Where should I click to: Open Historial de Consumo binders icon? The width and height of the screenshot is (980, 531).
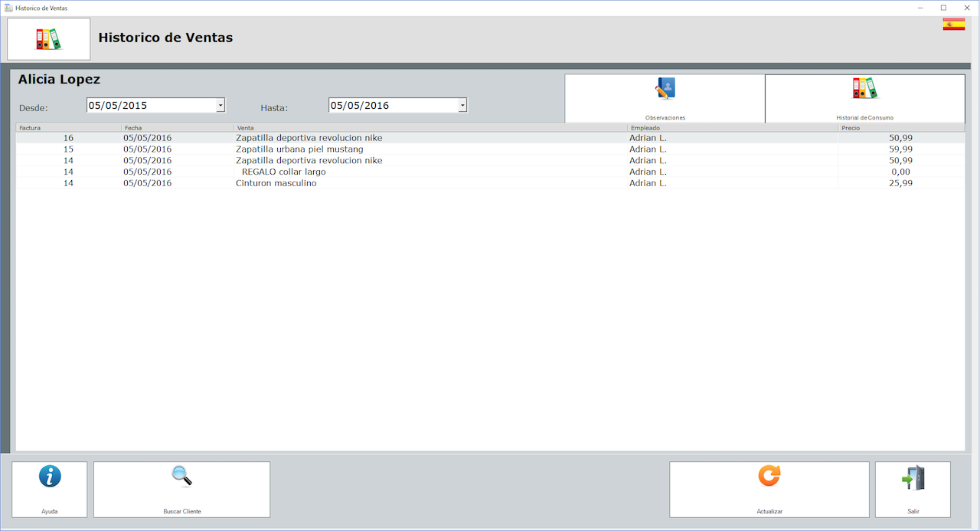coord(864,89)
